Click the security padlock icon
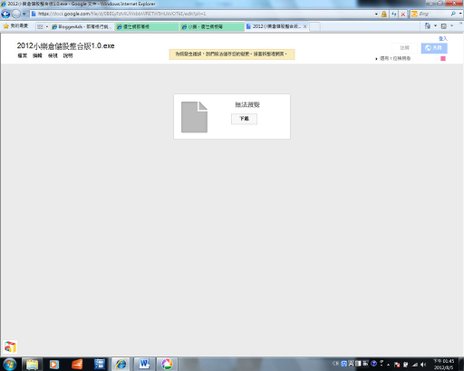The width and height of the screenshot is (464, 371). 384,14
